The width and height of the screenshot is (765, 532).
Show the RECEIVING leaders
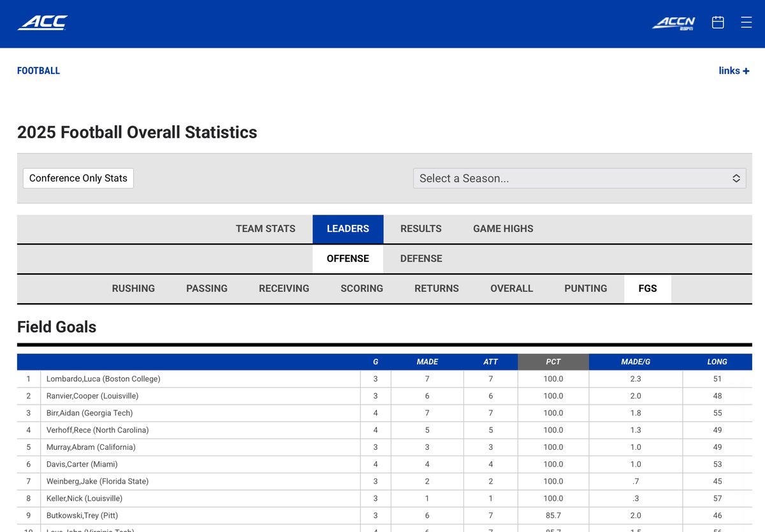click(x=284, y=289)
